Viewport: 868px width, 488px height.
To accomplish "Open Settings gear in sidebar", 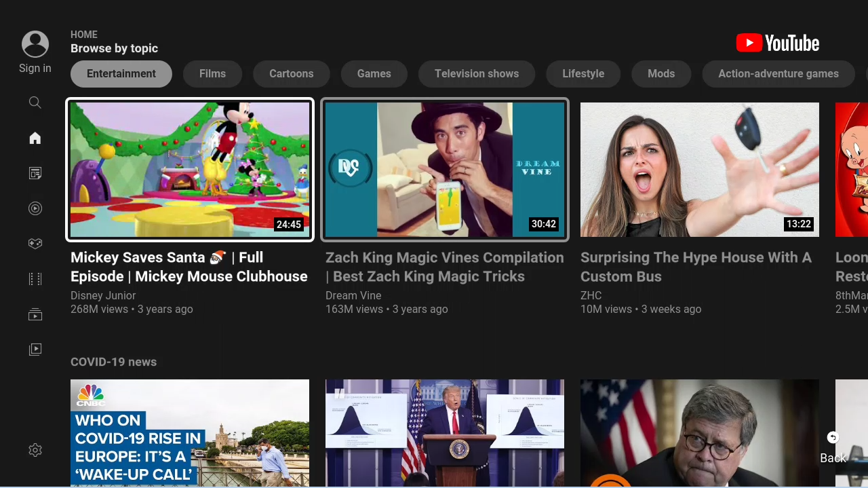I will pyautogui.click(x=35, y=450).
